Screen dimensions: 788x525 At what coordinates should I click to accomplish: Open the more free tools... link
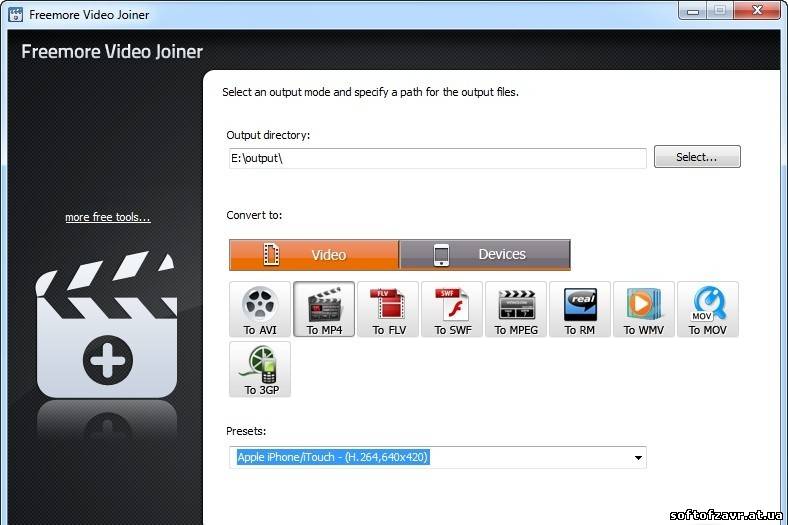click(x=108, y=217)
